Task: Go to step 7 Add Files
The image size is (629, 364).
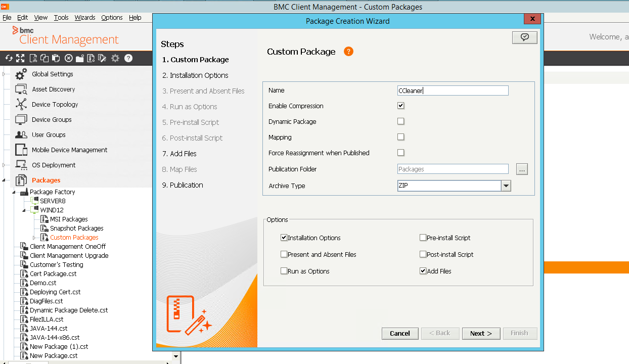Action: click(179, 154)
